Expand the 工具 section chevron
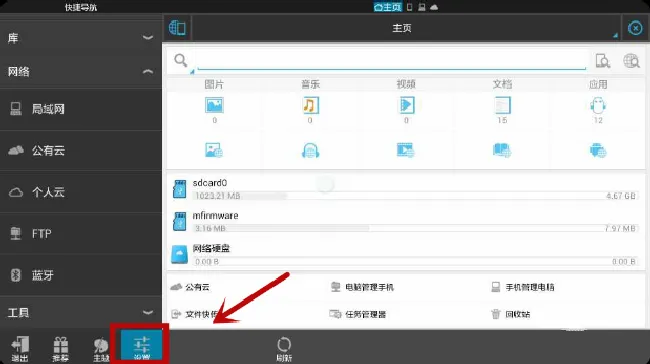The image size is (650, 364). coord(148,312)
